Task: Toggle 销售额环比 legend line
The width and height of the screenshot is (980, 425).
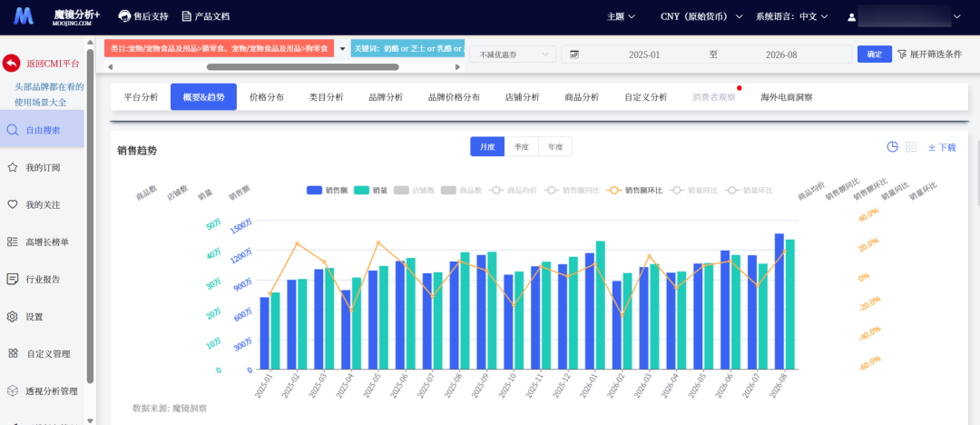Action: (635, 191)
